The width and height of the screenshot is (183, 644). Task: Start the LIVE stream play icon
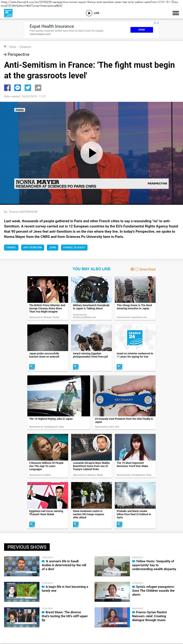[x=89, y=13]
